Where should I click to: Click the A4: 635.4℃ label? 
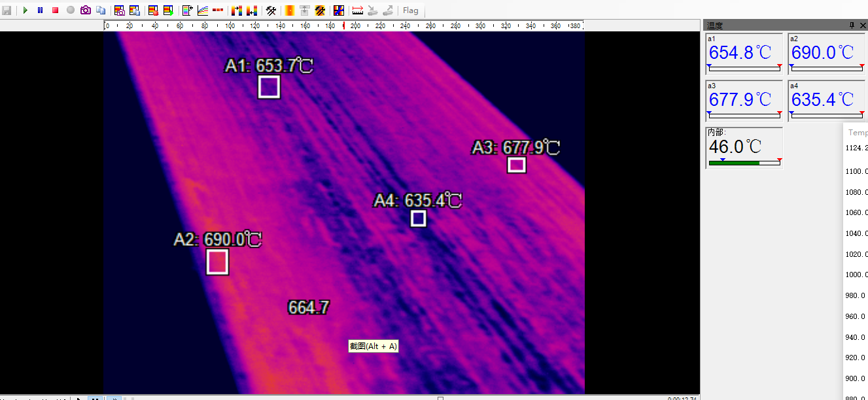(x=418, y=201)
